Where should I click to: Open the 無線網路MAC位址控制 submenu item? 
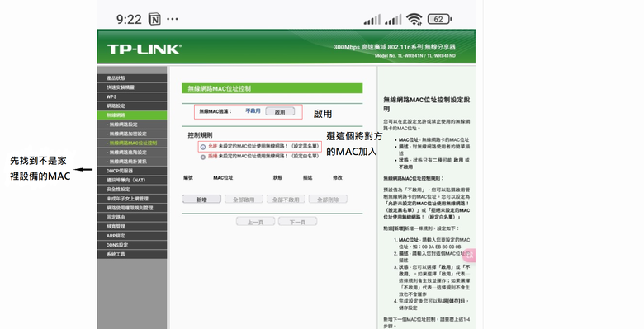pyautogui.click(x=132, y=143)
